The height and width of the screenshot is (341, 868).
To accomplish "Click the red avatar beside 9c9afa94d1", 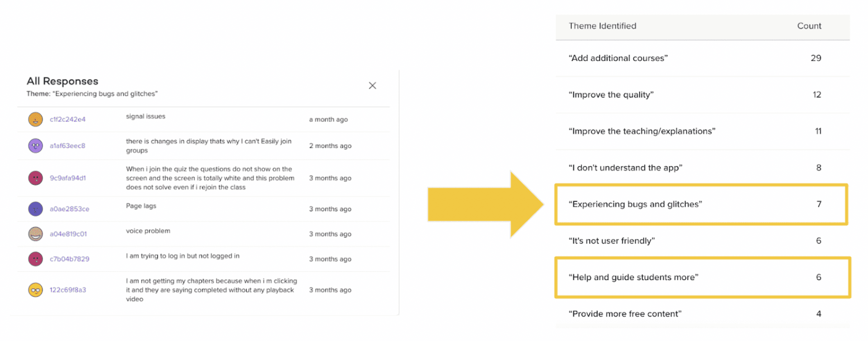I will click(x=36, y=178).
